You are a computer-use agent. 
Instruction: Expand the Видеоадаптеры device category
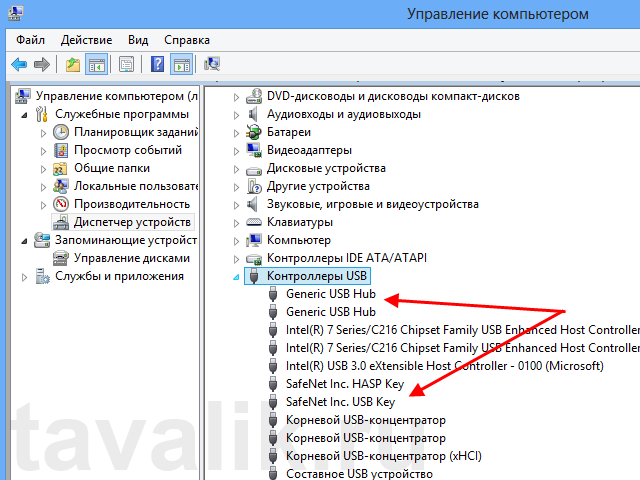pos(237,151)
